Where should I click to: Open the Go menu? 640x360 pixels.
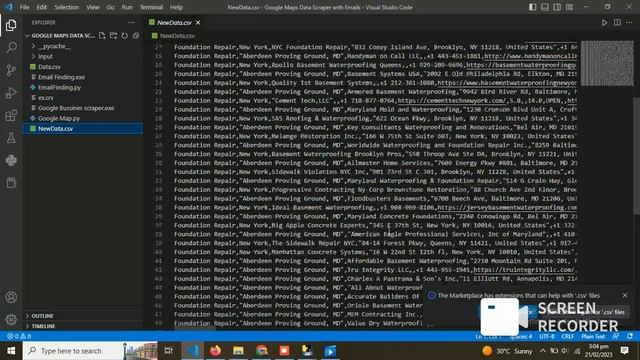[x=110, y=7]
